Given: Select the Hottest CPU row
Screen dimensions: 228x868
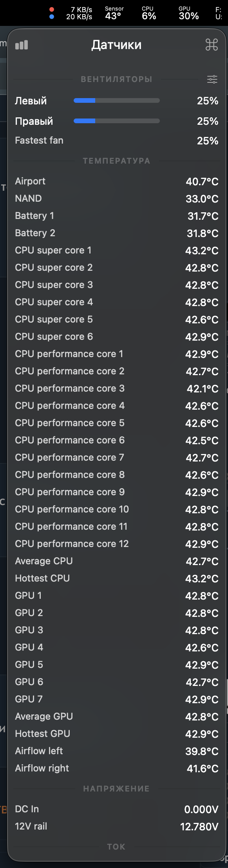Looking at the screenshot, I should 116,578.
